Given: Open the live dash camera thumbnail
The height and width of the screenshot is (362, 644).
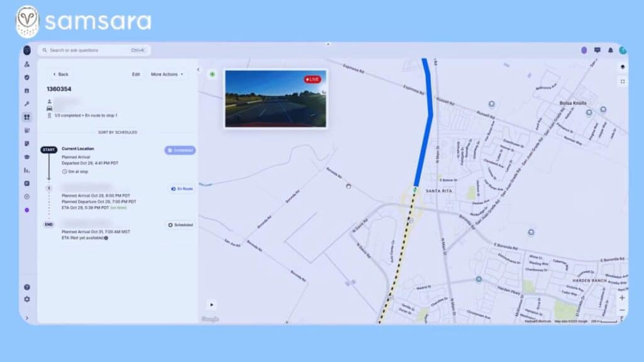Looking at the screenshot, I should (275, 99).
